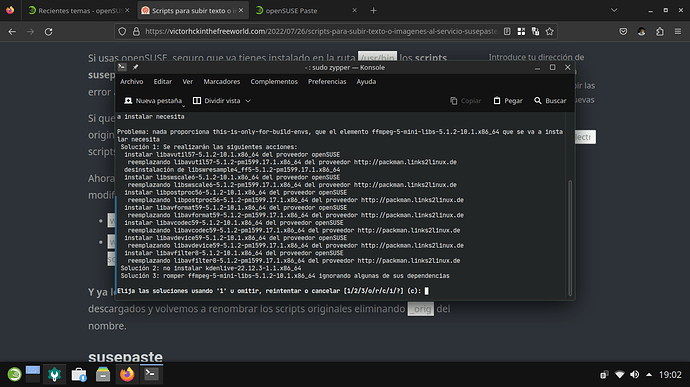Reload the current page
This screenshot has width=690, height=387.
[x=48, y=32]
